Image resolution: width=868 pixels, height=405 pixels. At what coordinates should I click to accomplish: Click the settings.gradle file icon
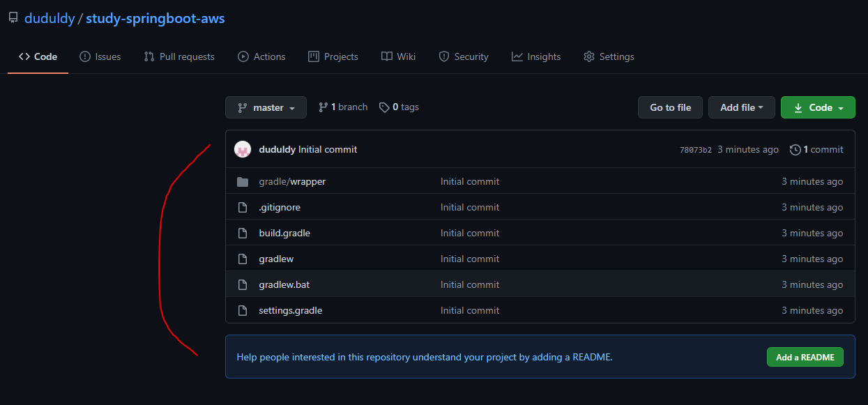243,310
